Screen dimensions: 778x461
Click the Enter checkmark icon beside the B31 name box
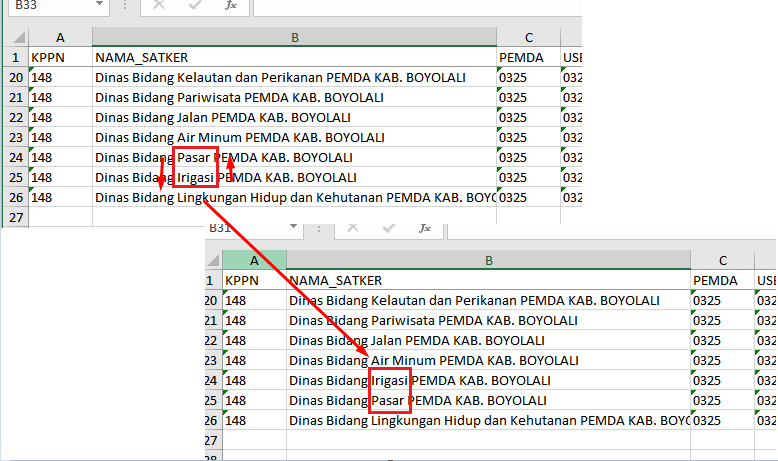[388, 228]
